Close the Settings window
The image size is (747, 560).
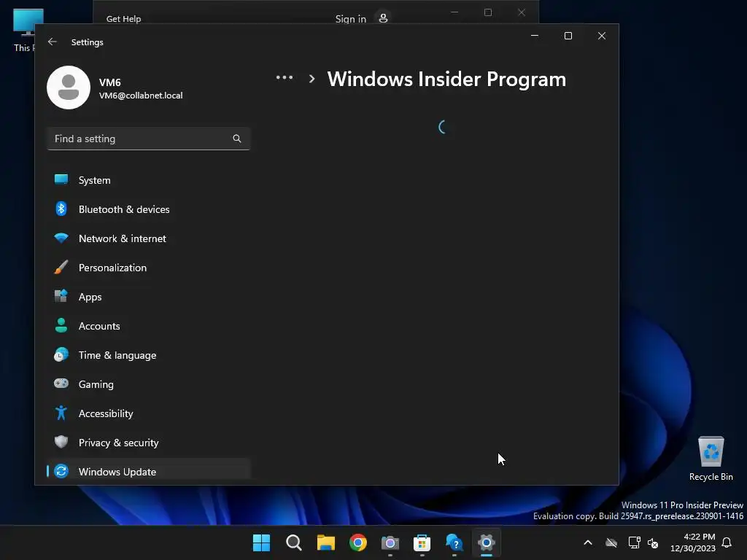(602, 36)
